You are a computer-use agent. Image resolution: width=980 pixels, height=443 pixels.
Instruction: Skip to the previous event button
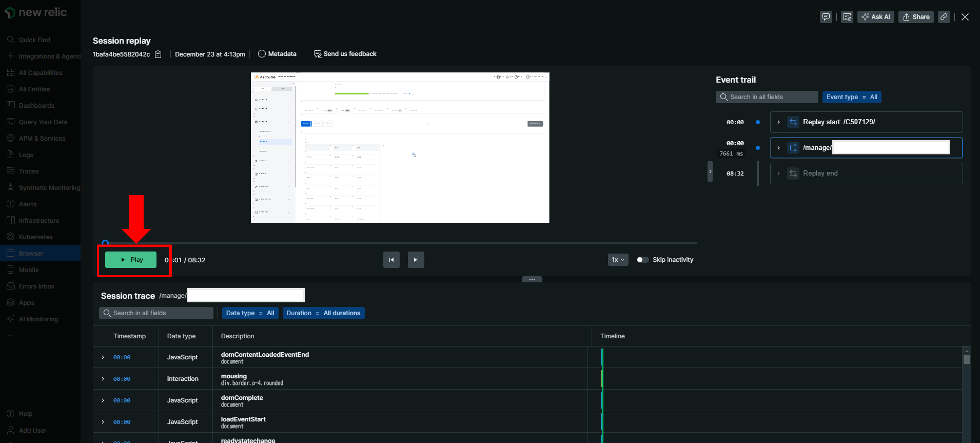point(391,259)
